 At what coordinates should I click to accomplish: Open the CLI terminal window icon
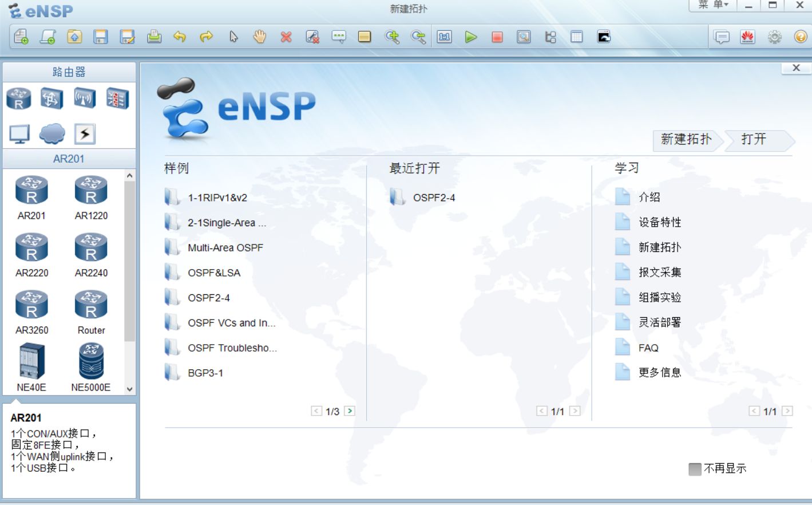pyautogui.click(x=604, y=37)
